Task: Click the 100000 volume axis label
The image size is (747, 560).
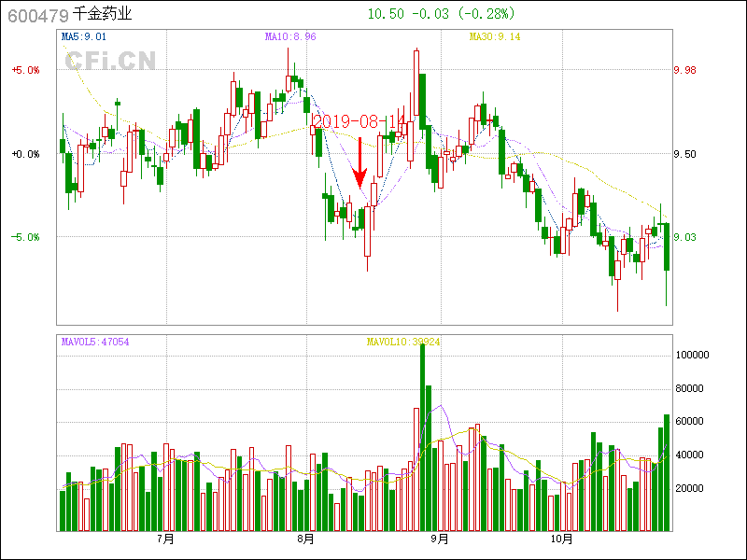Action: [692, 356]
